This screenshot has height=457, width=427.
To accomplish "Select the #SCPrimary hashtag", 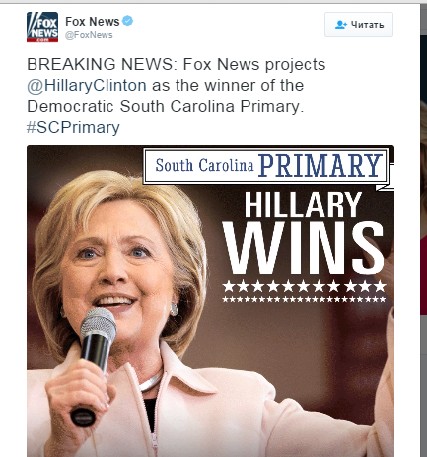I will 73,128.
